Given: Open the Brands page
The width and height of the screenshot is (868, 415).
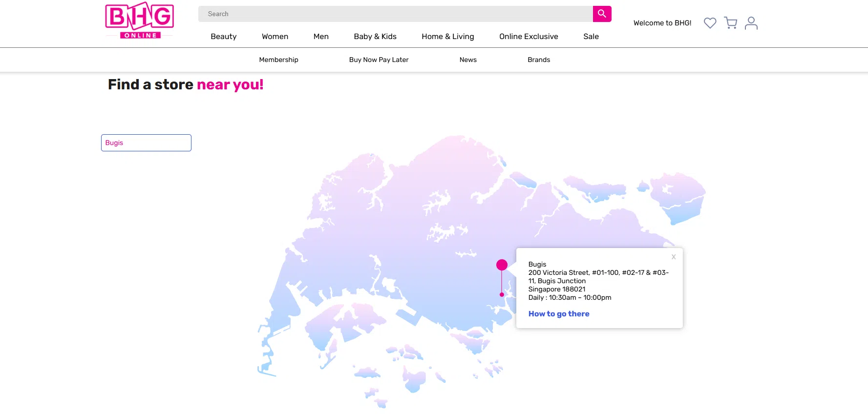Looking at the screenshot, I should (538, 60).
